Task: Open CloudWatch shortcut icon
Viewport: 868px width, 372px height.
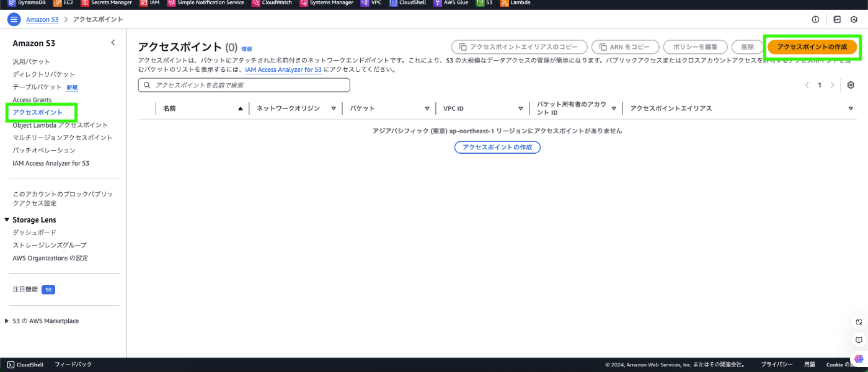Action: 255,3
